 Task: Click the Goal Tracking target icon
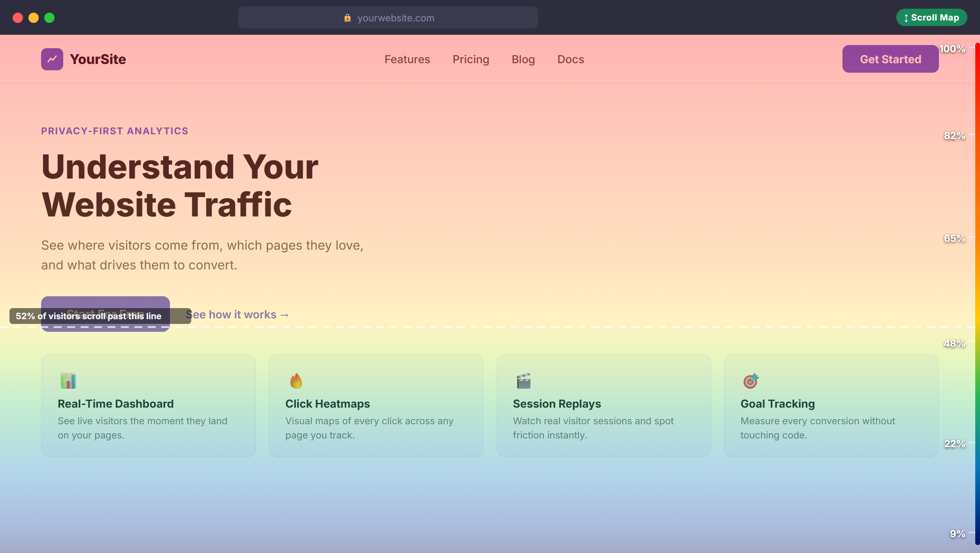[751, 381]
